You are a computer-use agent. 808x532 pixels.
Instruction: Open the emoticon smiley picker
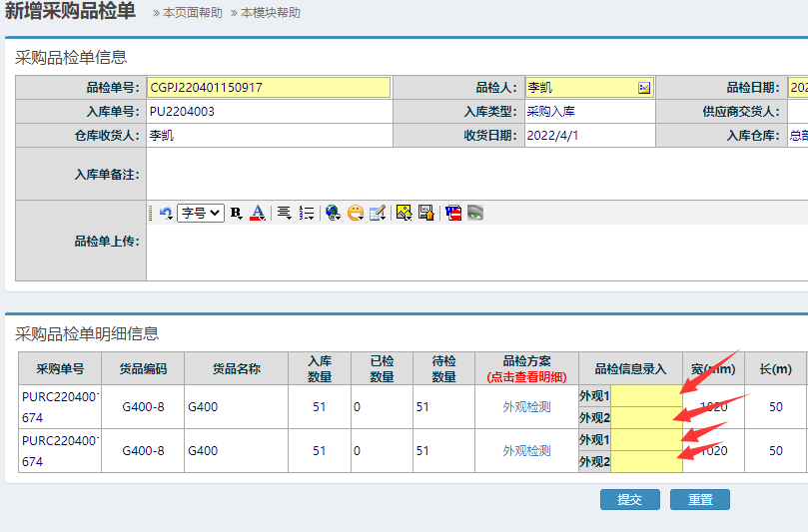[x=356, y=213]
